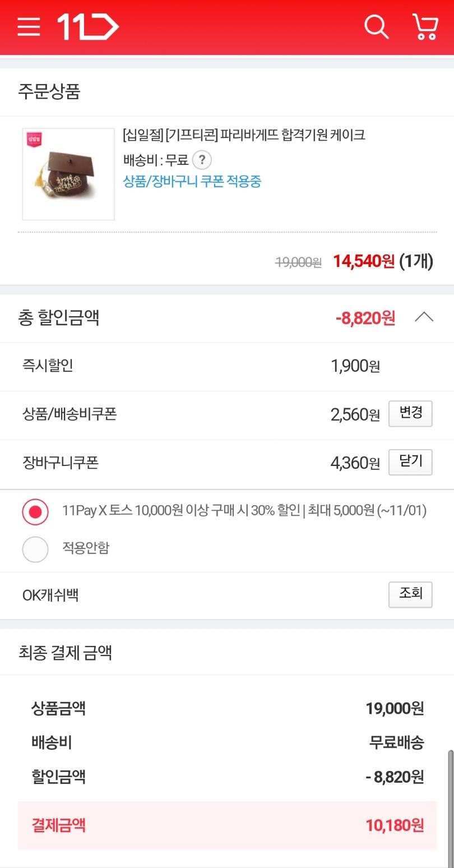Open the 파리바게뜨 합격기원 케이크 product title
Screen dimensions: 454x868
tap(244, 135)
